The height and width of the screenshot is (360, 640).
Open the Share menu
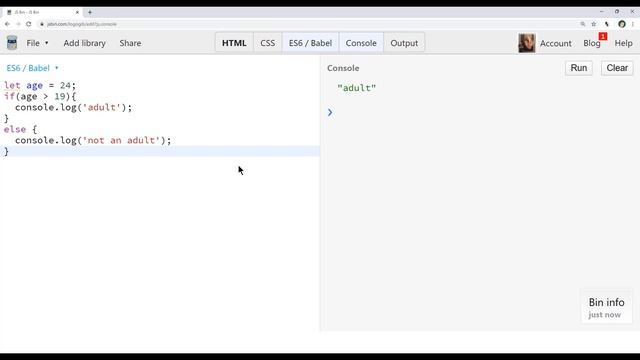(130, 43)
